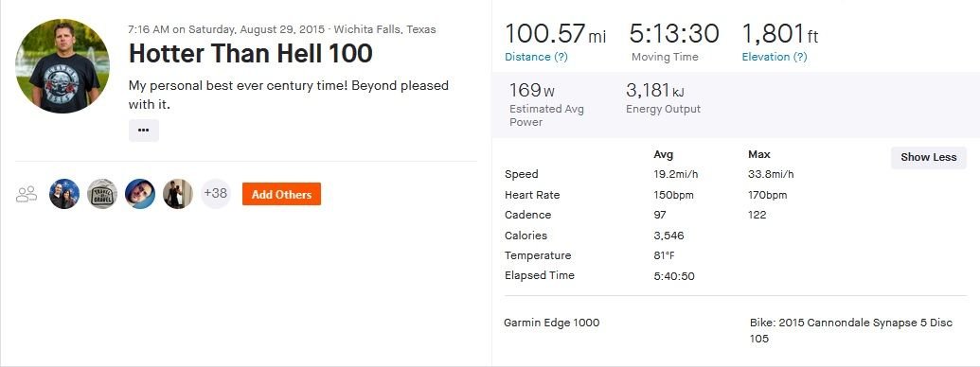The image size is (980, 367).
Task: Open the three-dot more options button
Action: tap(144, 131)
